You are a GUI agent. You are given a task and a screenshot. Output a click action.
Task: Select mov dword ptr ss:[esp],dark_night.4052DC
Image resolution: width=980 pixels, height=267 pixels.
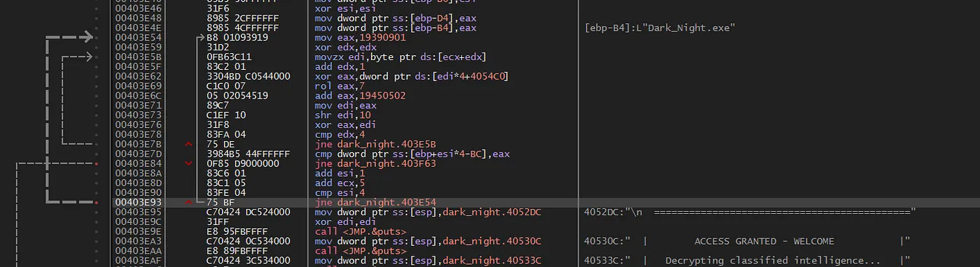[x=428, y=211]
